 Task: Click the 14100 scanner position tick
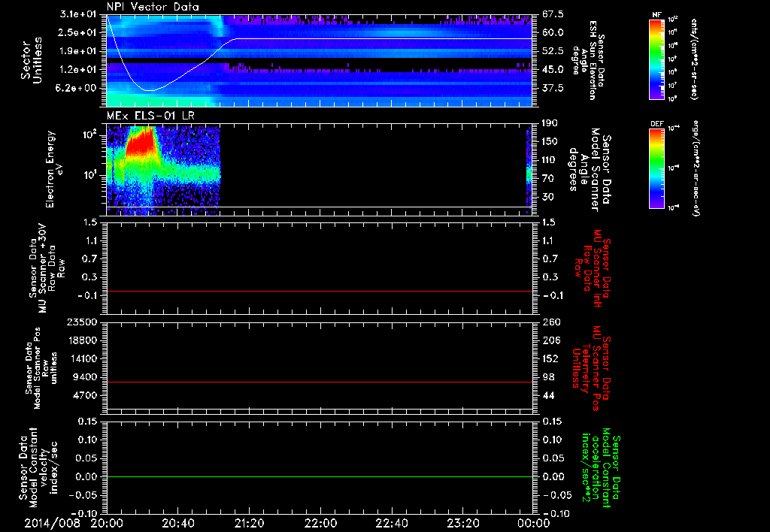(83, 358)
